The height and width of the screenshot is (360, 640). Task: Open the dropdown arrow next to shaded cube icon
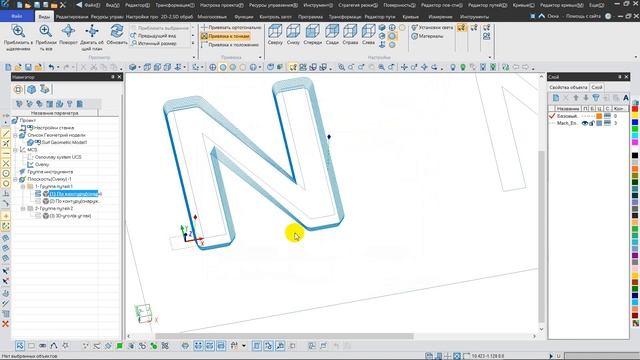139,68
